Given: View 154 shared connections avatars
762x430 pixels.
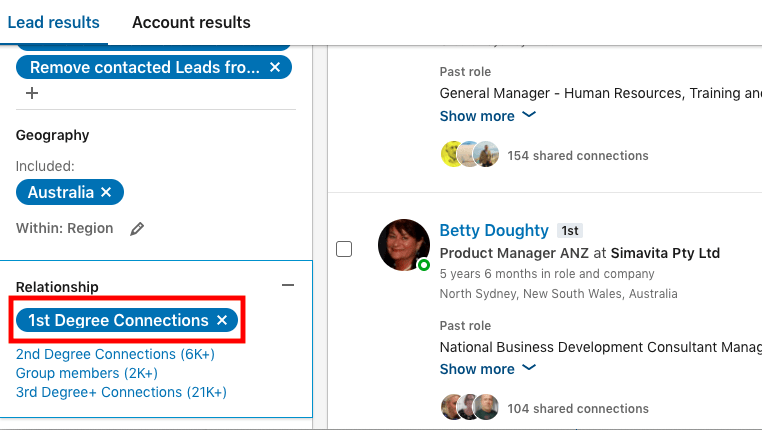Looking at the screenshot, I should 469,154.
